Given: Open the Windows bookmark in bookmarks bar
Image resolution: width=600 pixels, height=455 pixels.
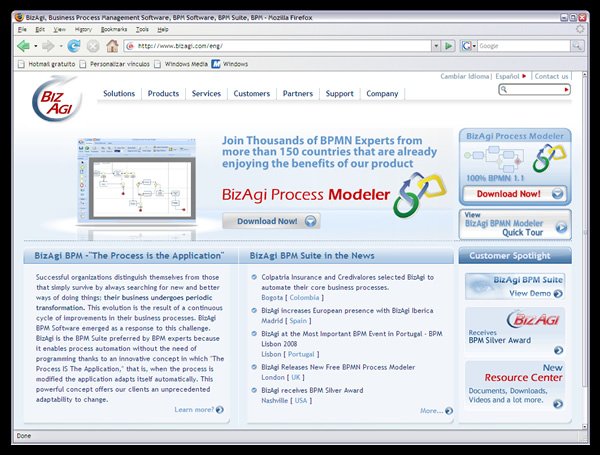Looking at the screenshot, I should (230, 64).
